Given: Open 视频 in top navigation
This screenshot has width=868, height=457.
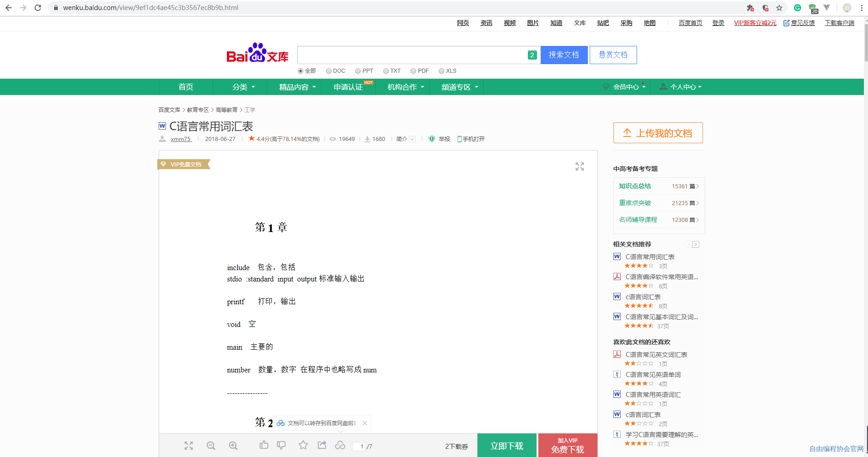Looking at the screenshot, I should coord(510,23).
